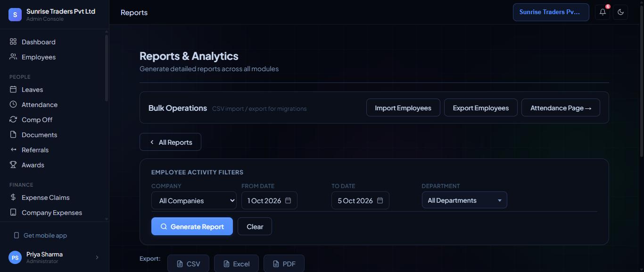Click the Employees people icon in sidebar

13,57
